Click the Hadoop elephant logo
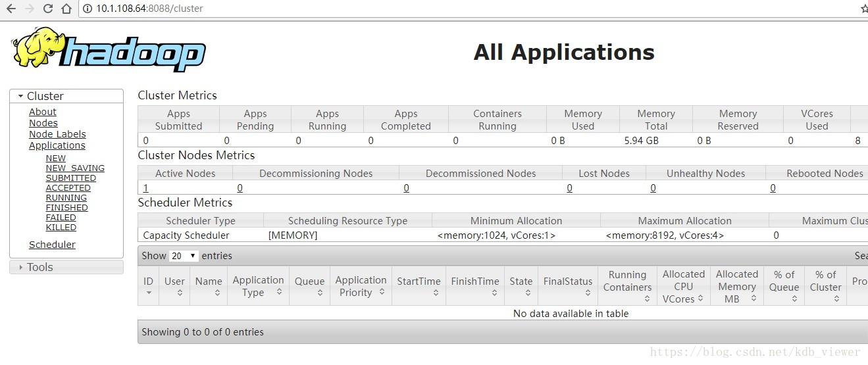The width and height of the screenshot is (868, 365). (x=108, y=49)
